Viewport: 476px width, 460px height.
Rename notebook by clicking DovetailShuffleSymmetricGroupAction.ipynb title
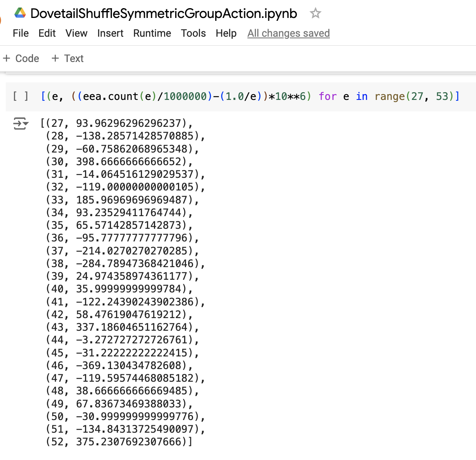[164, 13]
